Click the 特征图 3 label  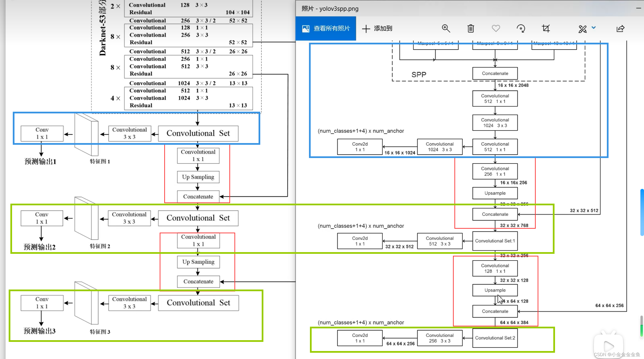(x=100, y=332)
